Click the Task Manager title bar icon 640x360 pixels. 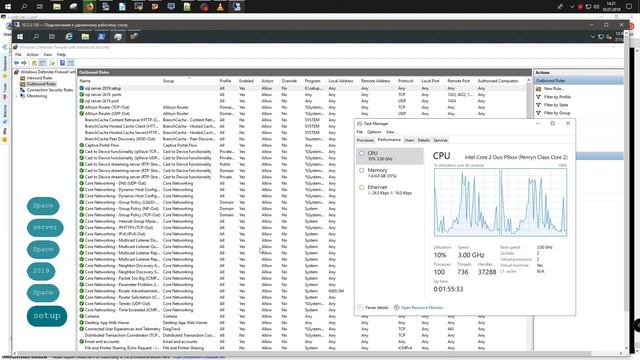tap(360, 123)
